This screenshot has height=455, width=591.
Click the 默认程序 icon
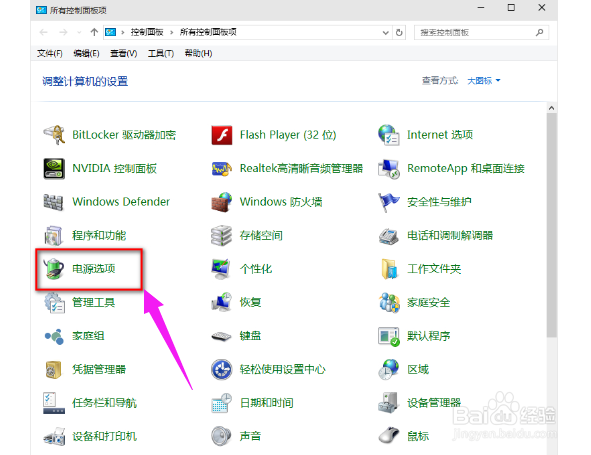pyautogui.click(x=389, y=336)
